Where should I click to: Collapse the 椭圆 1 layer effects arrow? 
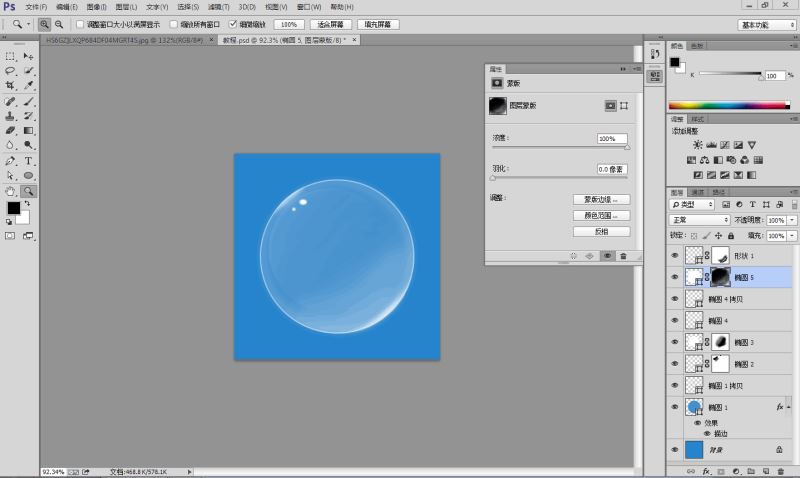click(790, 408)
